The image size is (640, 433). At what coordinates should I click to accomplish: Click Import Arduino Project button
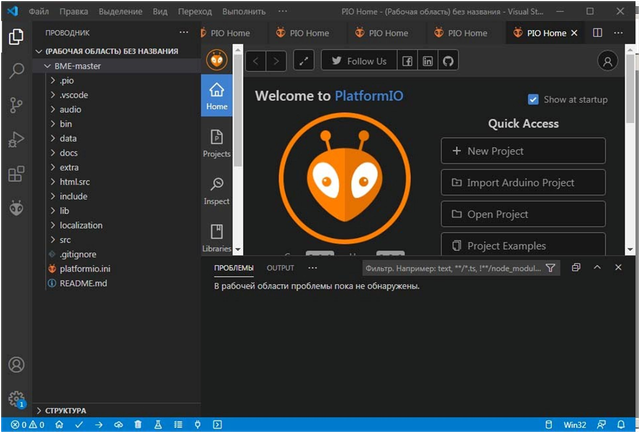pyautogui.click(x=523, y=182)
